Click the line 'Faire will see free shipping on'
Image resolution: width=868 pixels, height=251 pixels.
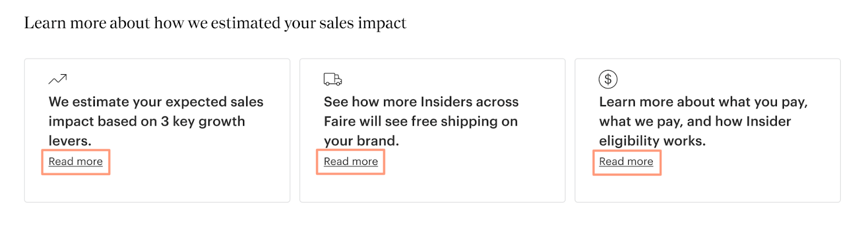420,121
